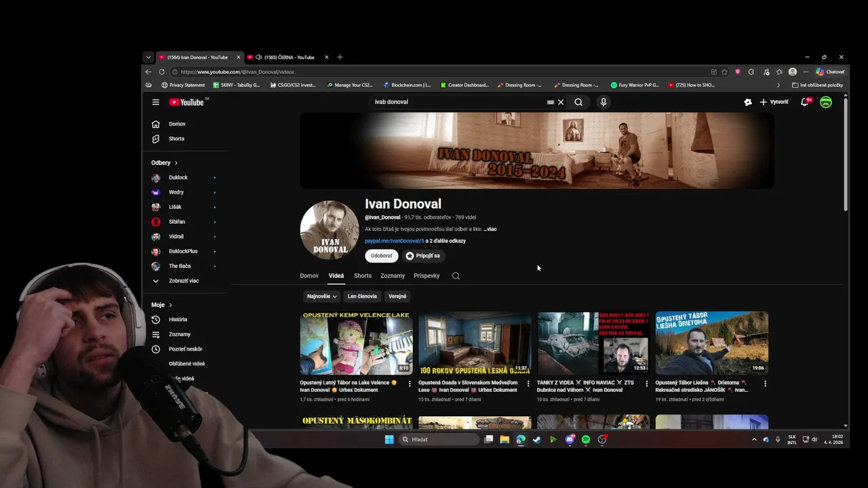
Task: Open the Opustený Tábor Liešna Drietoma thumbnail
Action: (711, 343)
